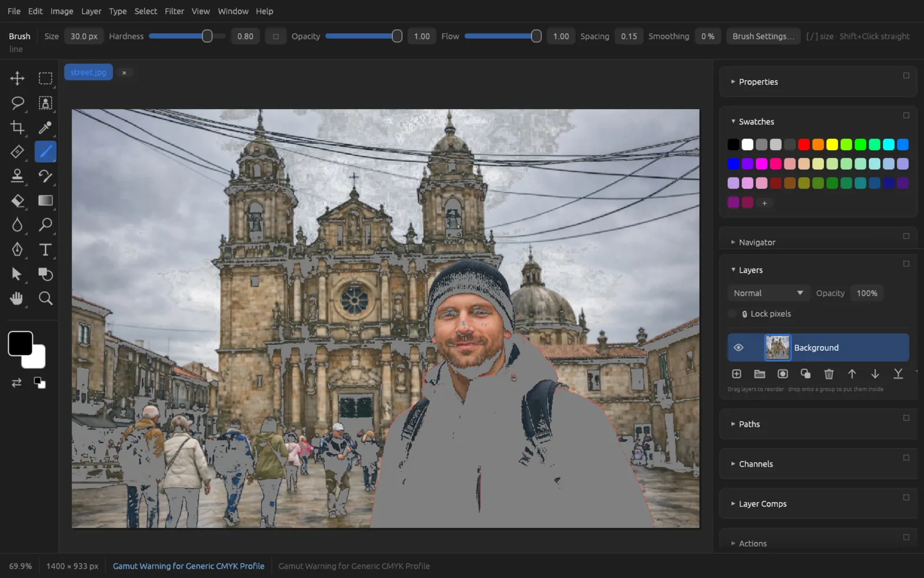924x578 pixels.
Task: Click the brush Size input field
Action: pyautogui.click(x=84, y=36)
